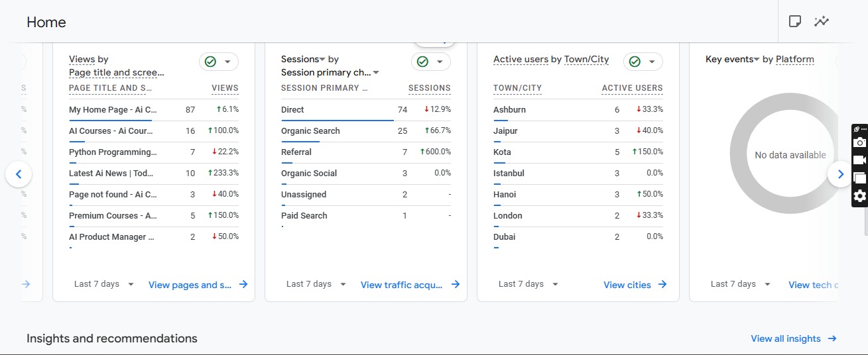Toggle the green check on Views card
The width and height of the screenshot is (868, 355).
(211, 62)
